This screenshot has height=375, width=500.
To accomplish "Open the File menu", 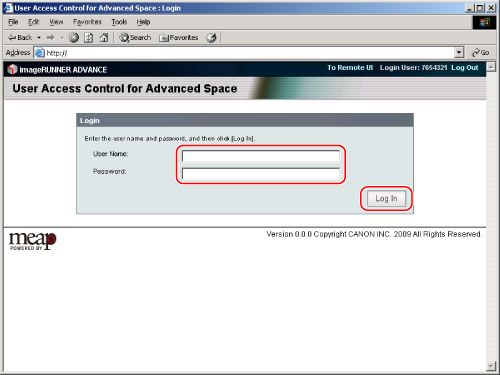I will (13, 22).
